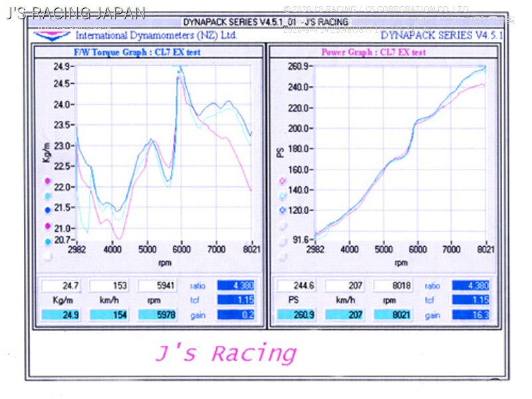
Task: Click the 260.9 power axis maximum label
Action: [x=298, y=66]
